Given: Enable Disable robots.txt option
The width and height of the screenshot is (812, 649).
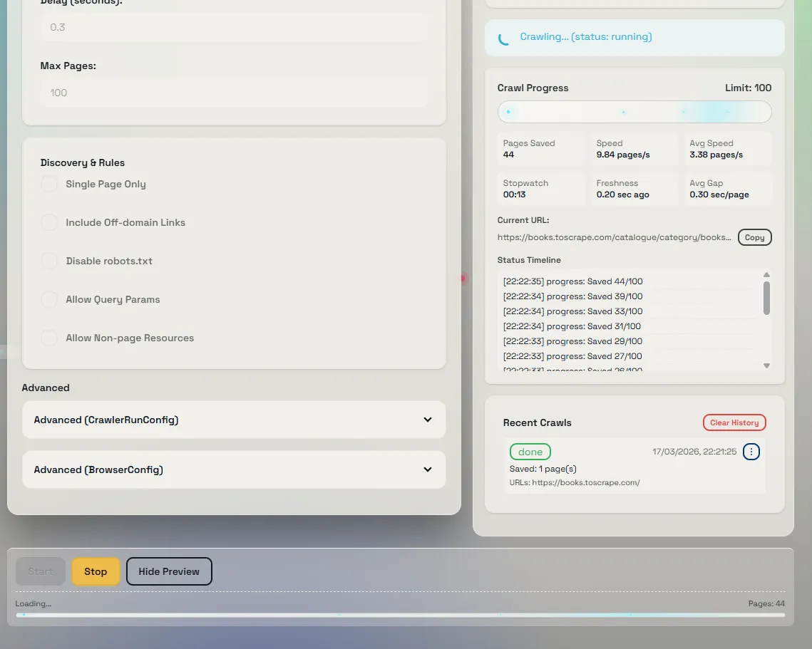Looking at the screenshot, I should (49, 261).
